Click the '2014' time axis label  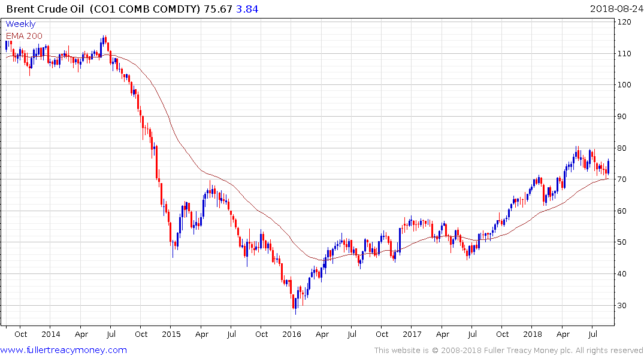click(51, 334)
